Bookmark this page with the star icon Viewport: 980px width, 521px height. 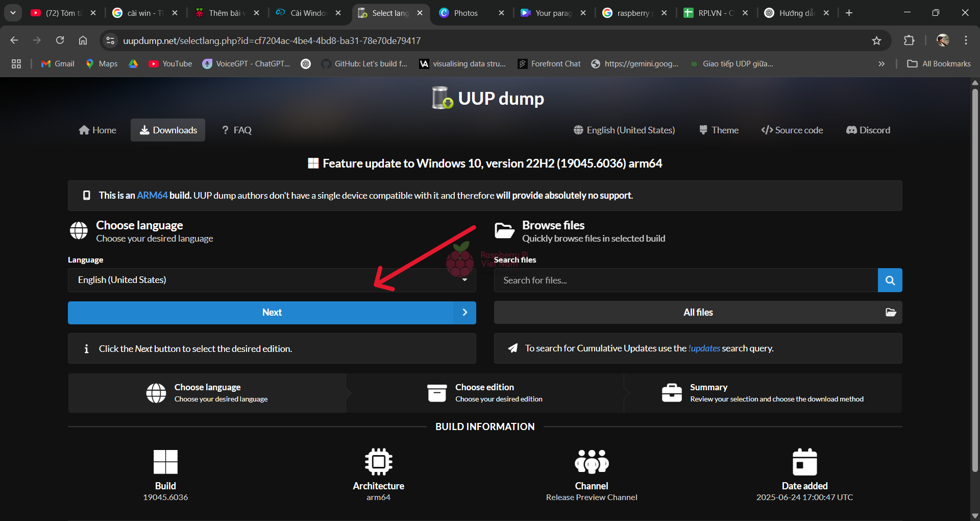tap(876, 41)
